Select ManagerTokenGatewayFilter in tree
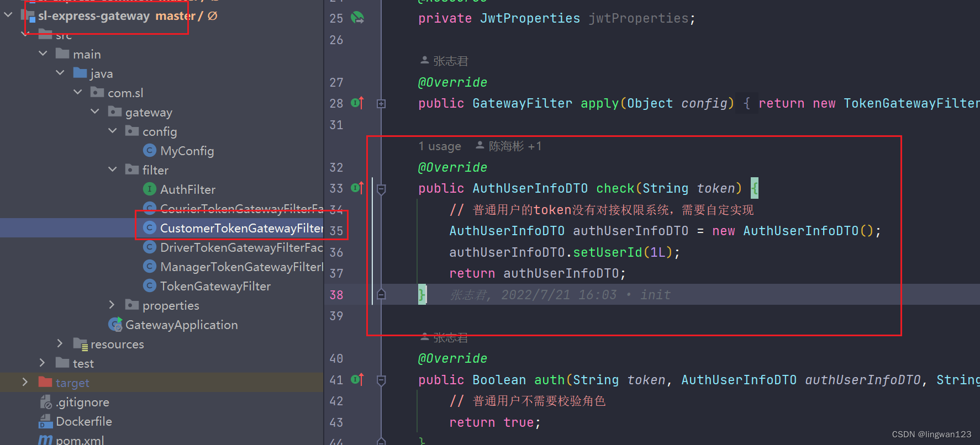 click(241, 267)
